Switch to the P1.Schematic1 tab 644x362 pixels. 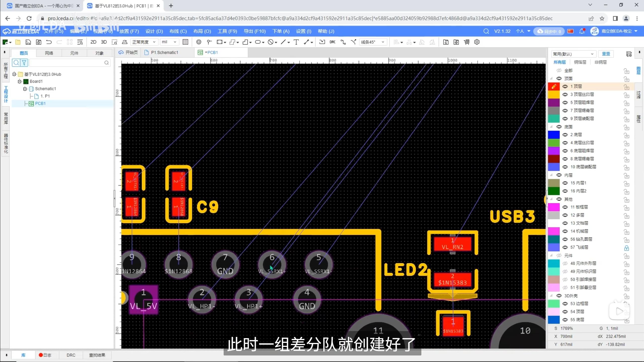click(164, 53)
